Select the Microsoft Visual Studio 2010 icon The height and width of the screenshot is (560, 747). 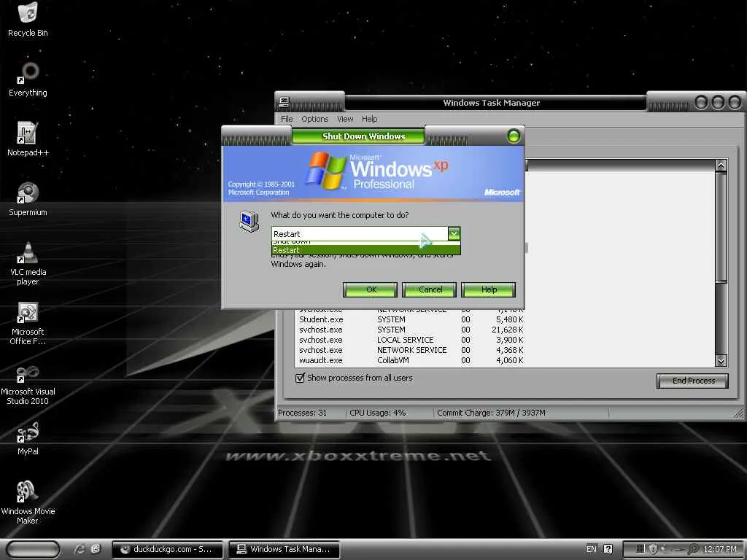28,384
